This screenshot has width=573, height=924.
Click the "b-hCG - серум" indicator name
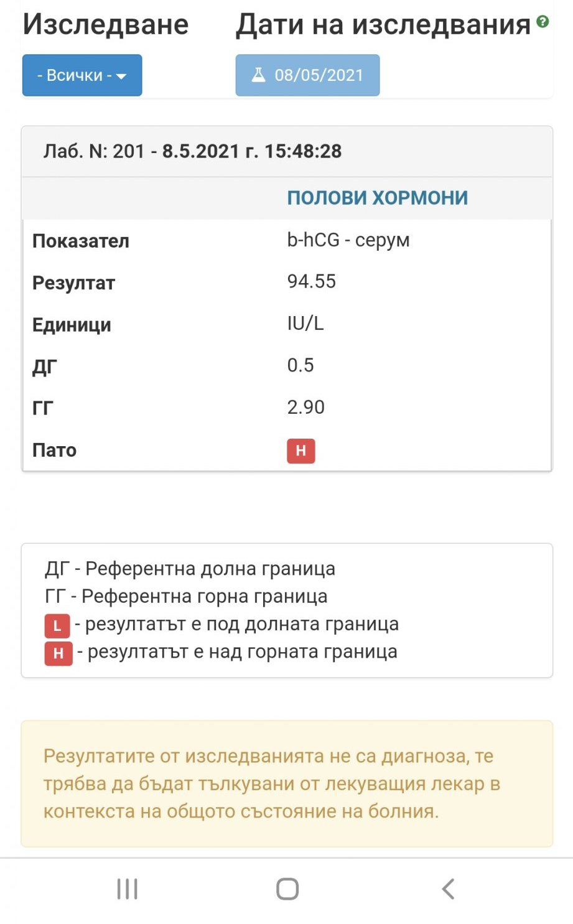348,240
